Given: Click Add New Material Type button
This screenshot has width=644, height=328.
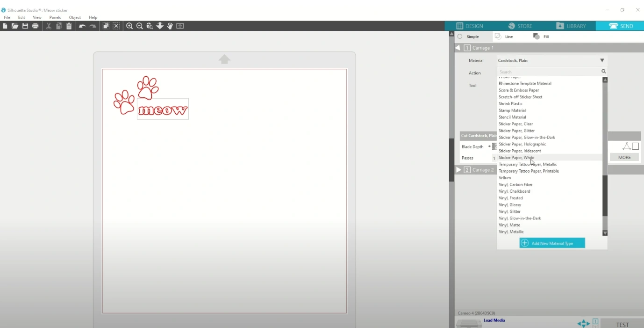Looking at the screenshot, I should (x=552, y=243).
